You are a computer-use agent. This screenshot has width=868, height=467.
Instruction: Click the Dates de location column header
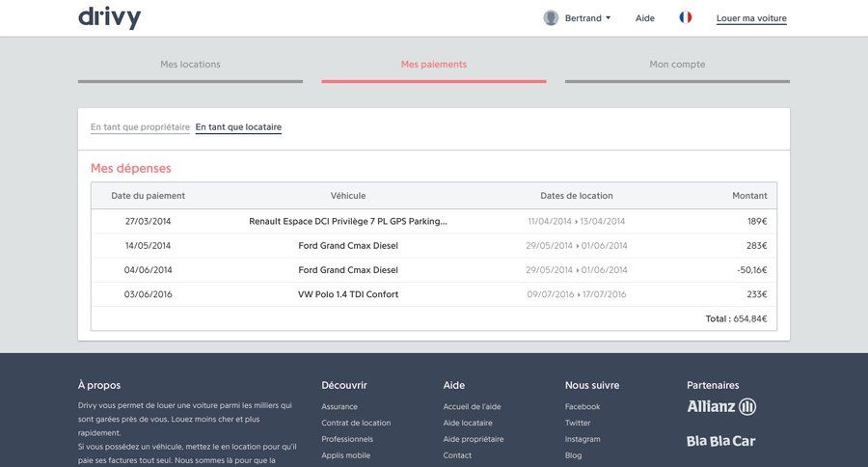coord(577,196)
